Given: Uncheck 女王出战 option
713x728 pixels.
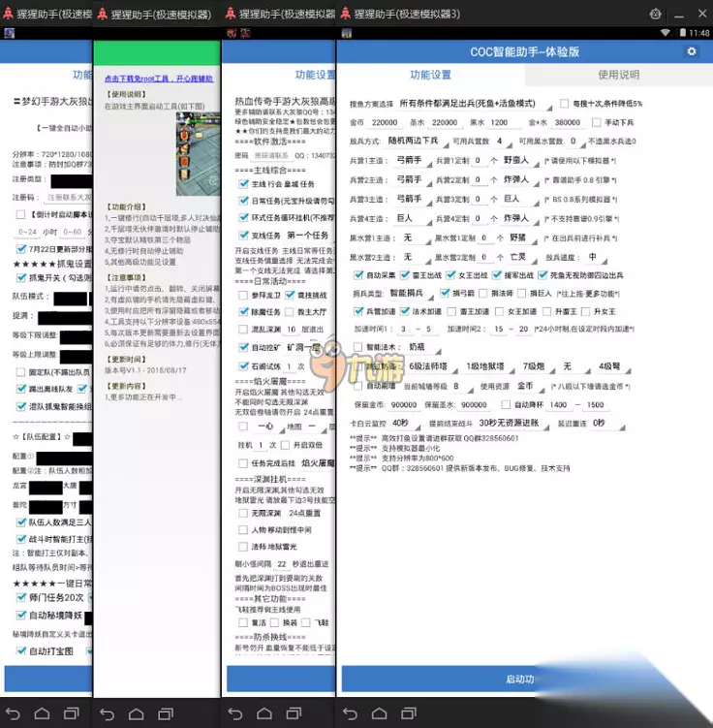Looking at the screenshot, I should coord(450,275).
